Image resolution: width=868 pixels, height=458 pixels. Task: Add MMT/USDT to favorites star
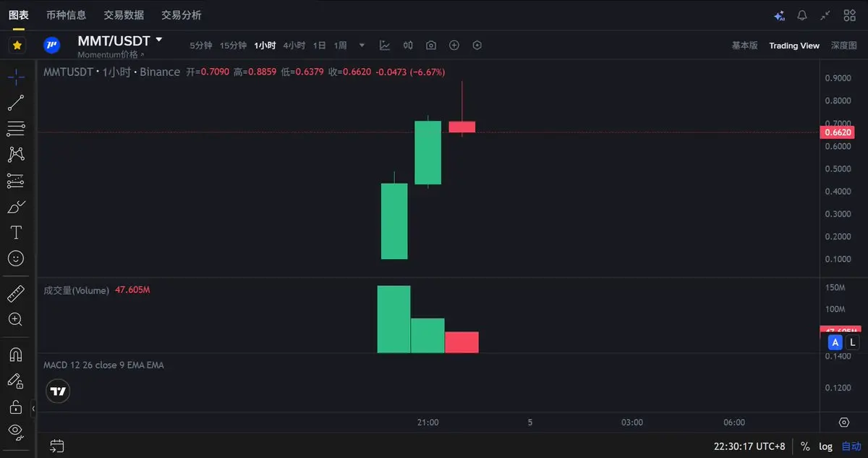pyautogui.click(x=17, y=46)
